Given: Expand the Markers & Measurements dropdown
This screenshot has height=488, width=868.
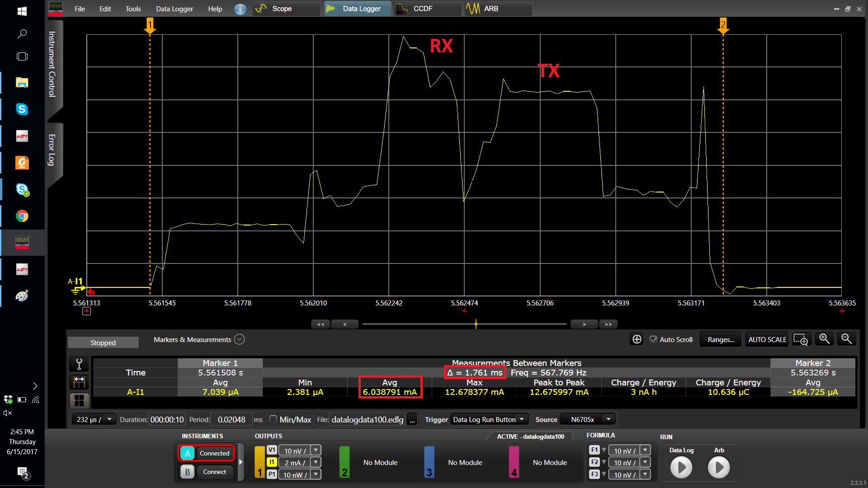Looking at the screenshot, I should tap(240, 339).
